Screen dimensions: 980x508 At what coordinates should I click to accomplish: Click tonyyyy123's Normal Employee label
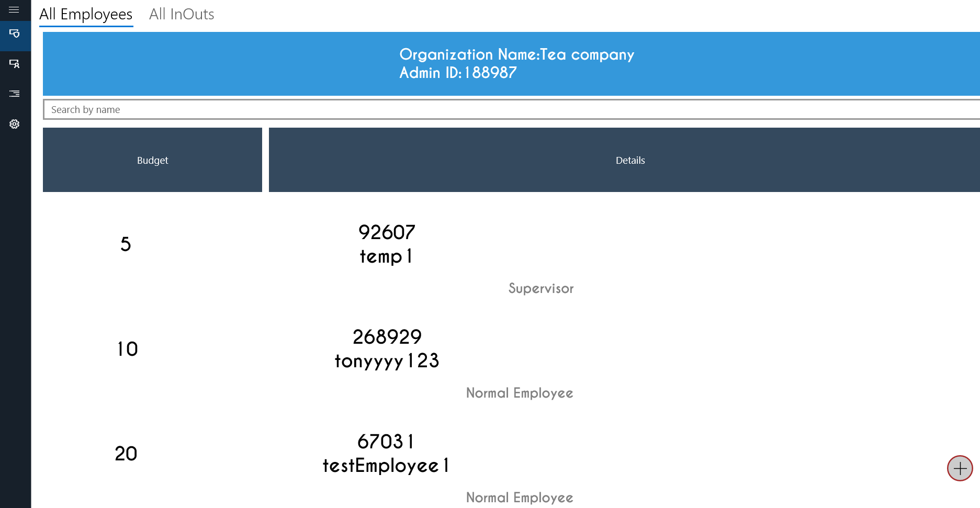tap(520, 393)
